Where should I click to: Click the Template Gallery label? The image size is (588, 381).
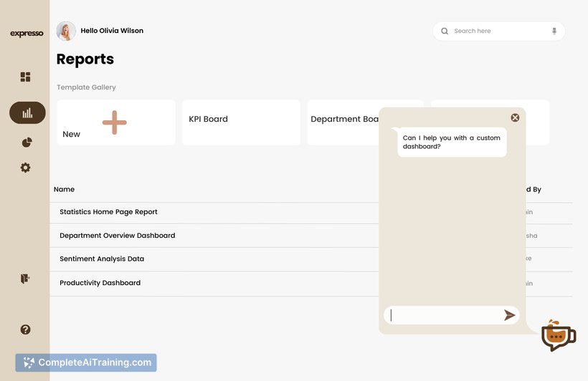(86, 87)
